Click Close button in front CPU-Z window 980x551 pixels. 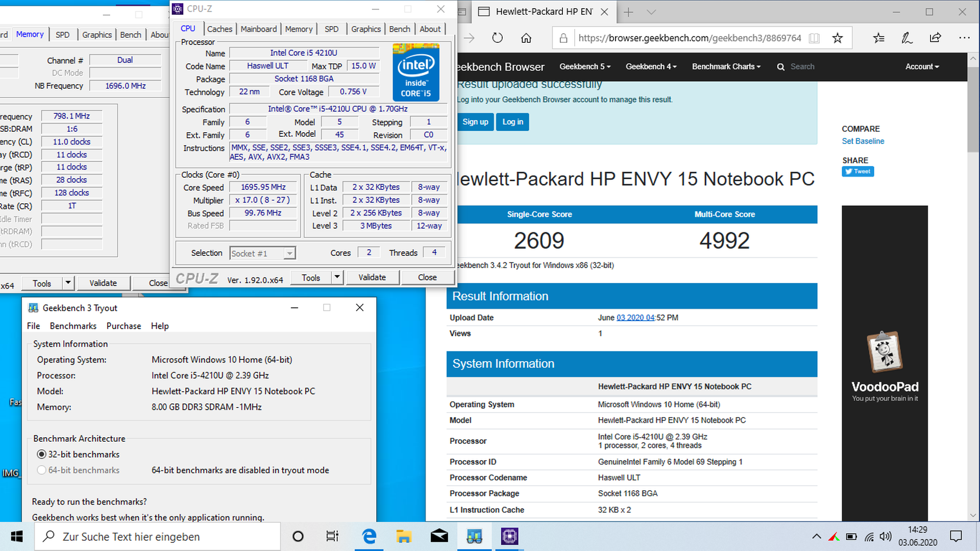tap(427, 277)
